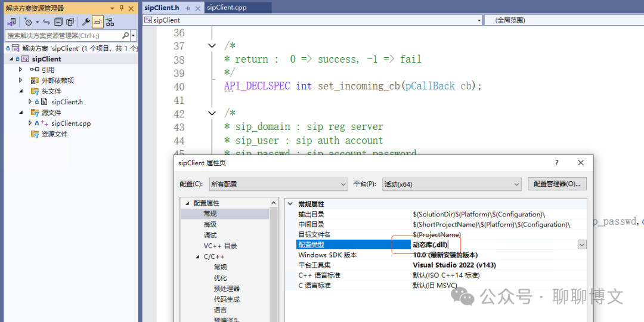
Task: Expand sipClient.cpp in Solution Explorer
Action: (30, 123)
